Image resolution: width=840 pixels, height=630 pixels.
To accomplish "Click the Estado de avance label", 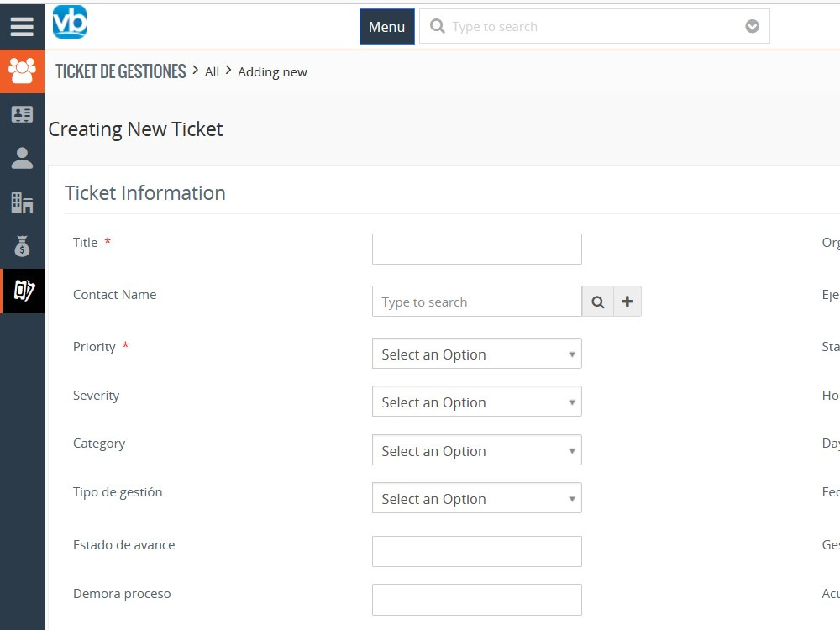I will point(124,545).
